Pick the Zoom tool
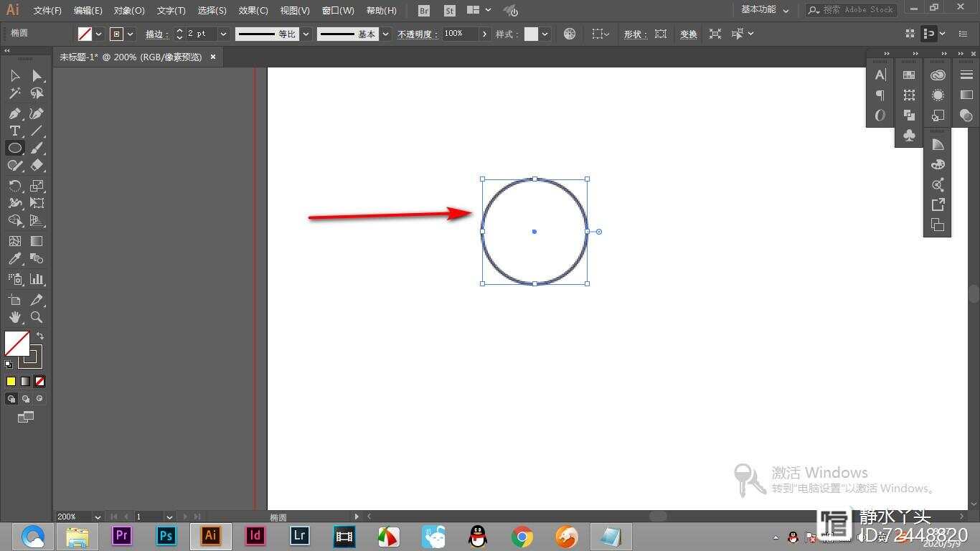Screen dimensions: 980x551 pos(37,317)
